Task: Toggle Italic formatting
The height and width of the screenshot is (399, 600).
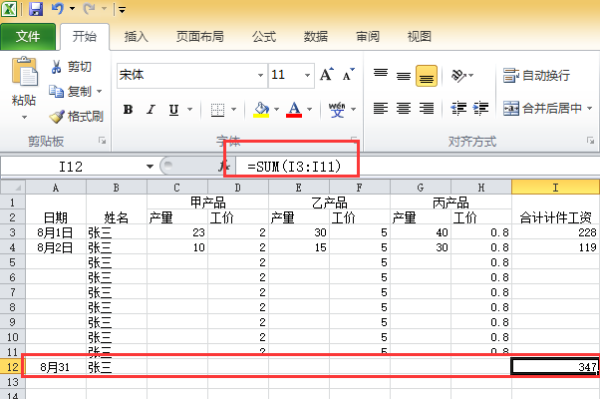Action: coord(151,110)
